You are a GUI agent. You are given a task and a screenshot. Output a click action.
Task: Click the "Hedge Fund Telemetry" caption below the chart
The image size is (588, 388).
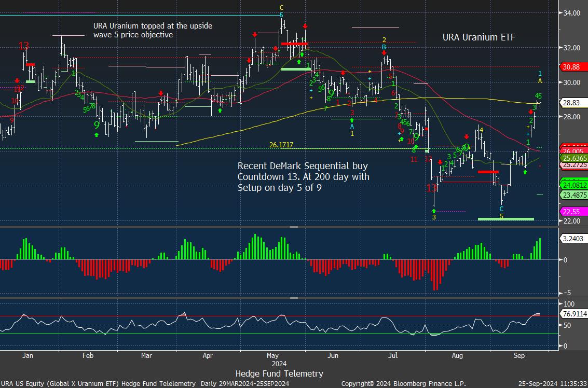(x=279, y=373)
